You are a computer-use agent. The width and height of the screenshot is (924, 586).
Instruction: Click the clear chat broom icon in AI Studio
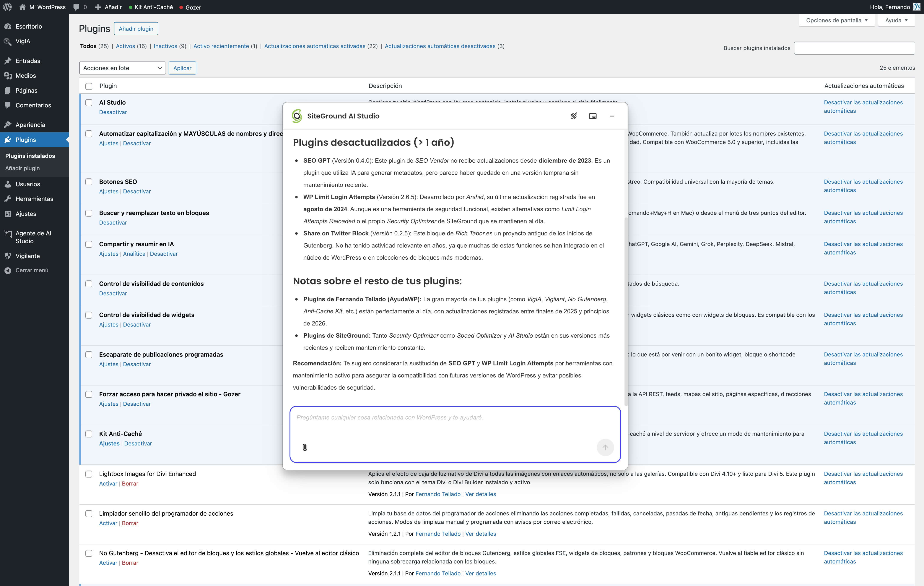point(574,116)
